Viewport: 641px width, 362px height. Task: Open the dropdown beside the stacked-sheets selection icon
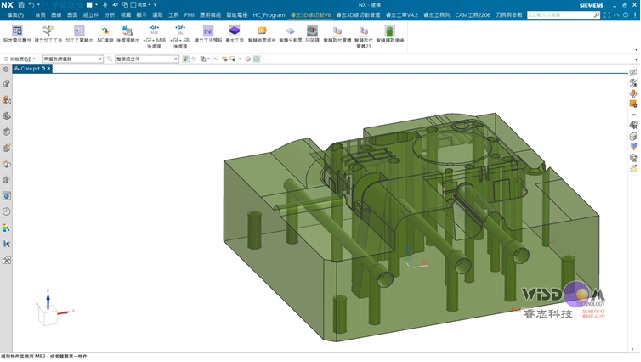(208, 59)
